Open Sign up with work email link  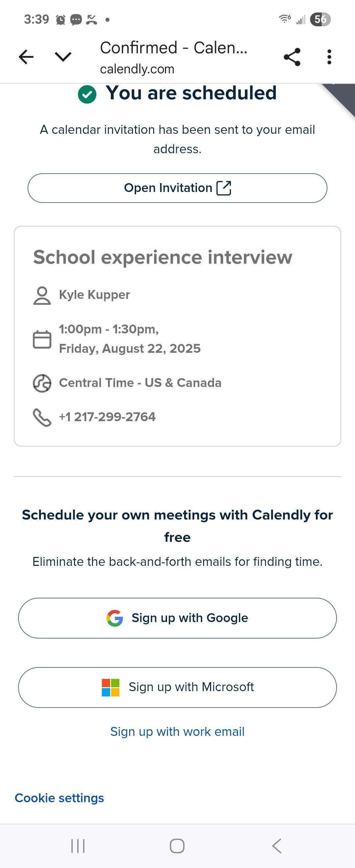tap(177, 732)
